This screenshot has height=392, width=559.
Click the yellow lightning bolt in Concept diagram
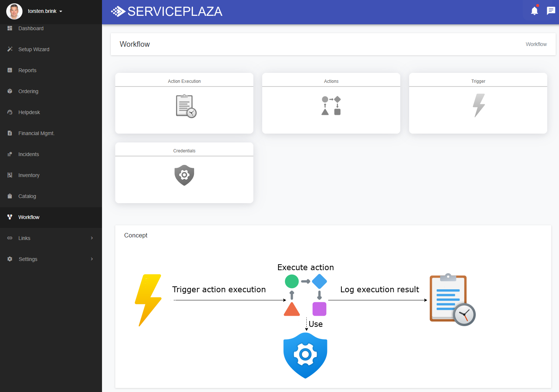click(x=148, y=300)
